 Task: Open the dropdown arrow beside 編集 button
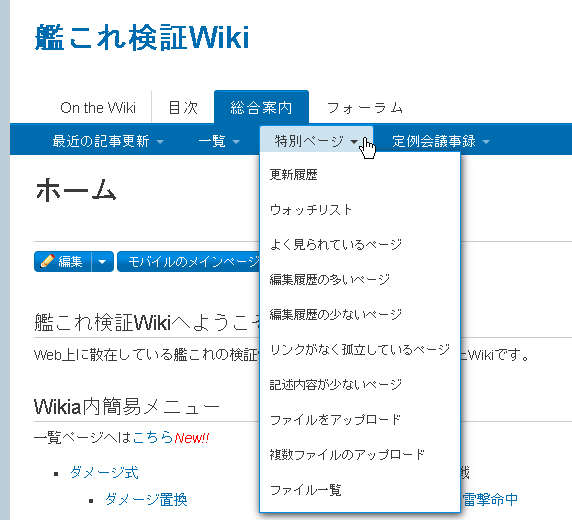[103, 262]
